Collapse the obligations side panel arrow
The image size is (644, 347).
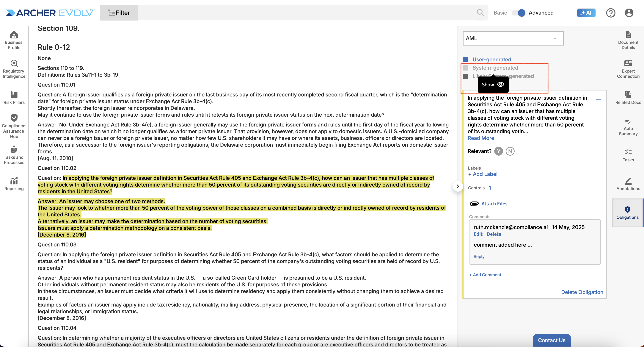pos(458,186)
